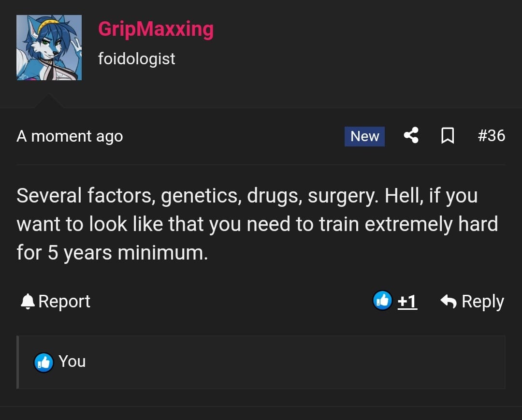Click the thumbs-up icon next to You
The image size is (522, 420).
43,362
